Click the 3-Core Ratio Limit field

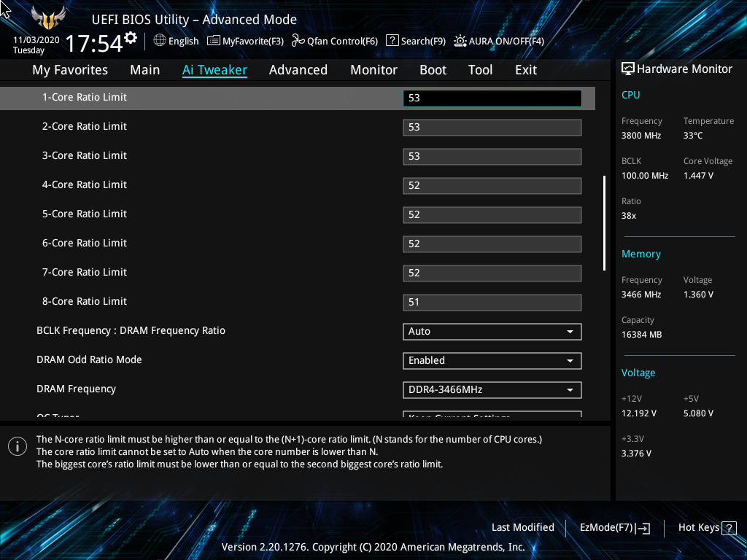pyautogui.click(x=492, y=156)
